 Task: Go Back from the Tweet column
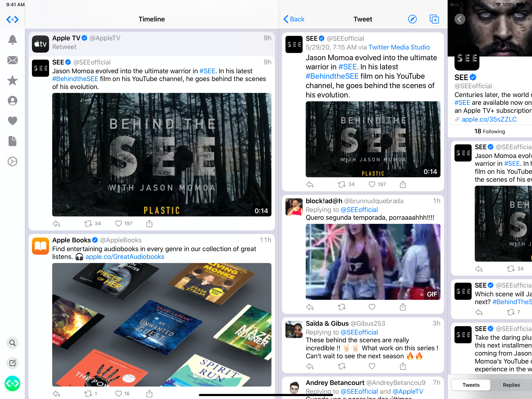294,19
